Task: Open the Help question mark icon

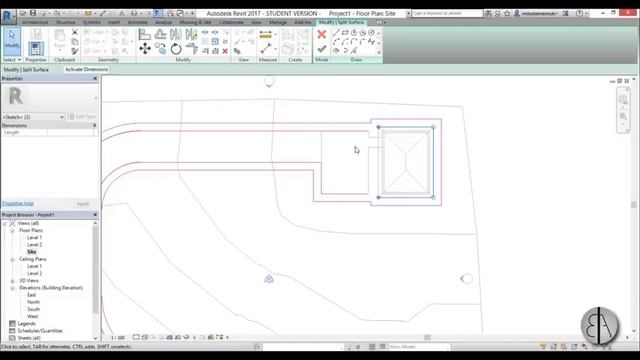Action: point(579,13)
